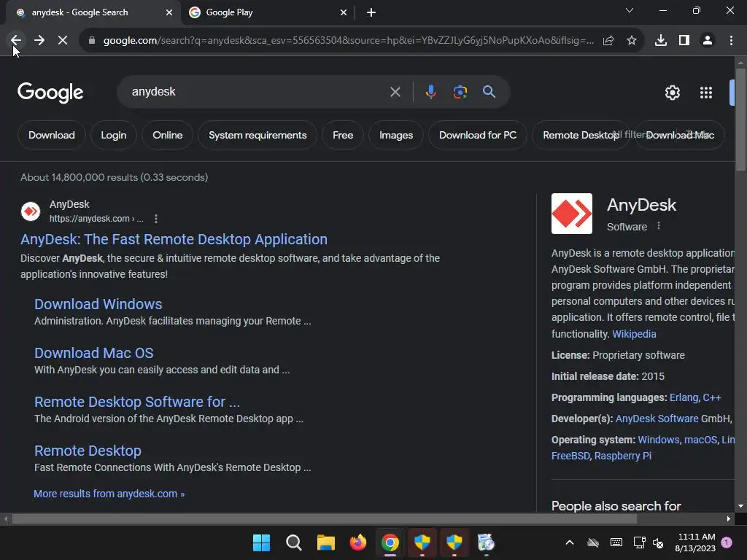Open Google Lens image search icon
Screen dimensions: 747x560
click(460, 91)
